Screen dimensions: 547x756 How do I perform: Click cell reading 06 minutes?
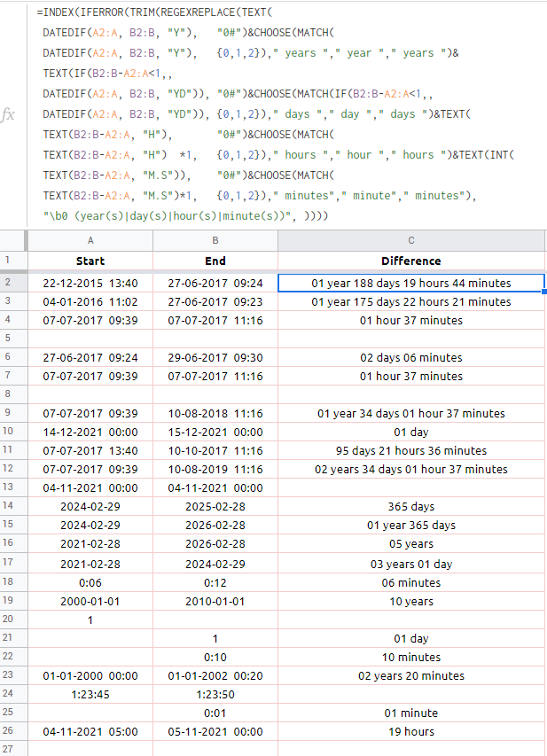pos(411,582)
